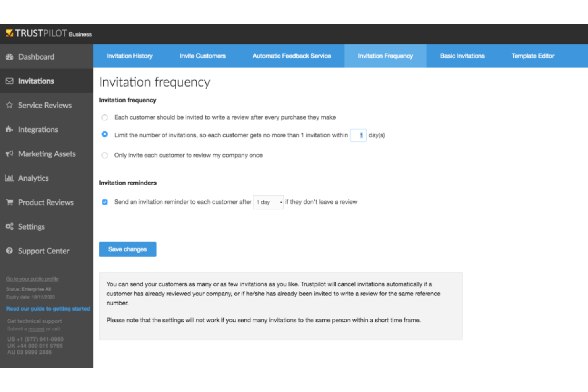Click the days limit input field
Viewport: 588px width, 392px height.
(x=358, y=135)
